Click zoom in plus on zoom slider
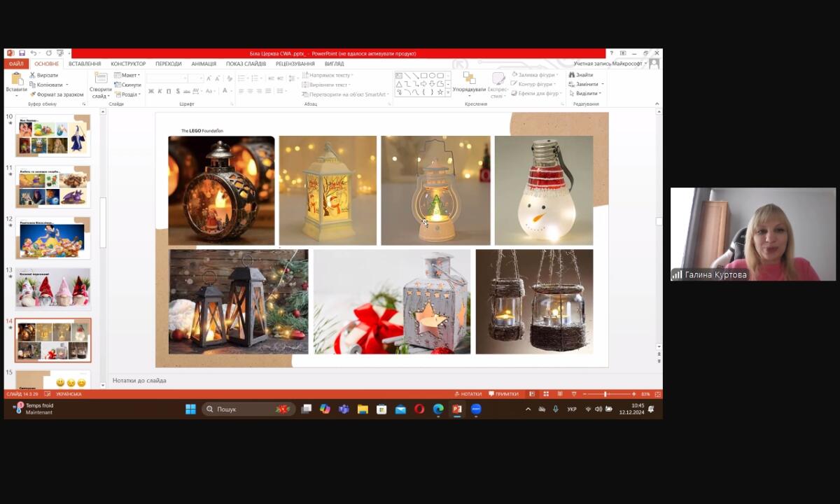840x504 pixels. click(634, 394)
